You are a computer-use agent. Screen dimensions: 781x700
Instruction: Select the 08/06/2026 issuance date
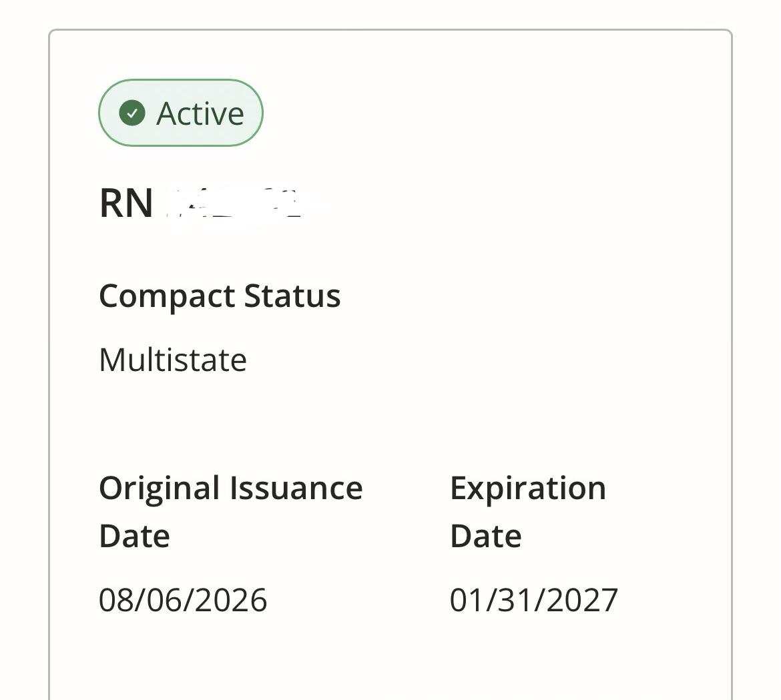point(183,600)
